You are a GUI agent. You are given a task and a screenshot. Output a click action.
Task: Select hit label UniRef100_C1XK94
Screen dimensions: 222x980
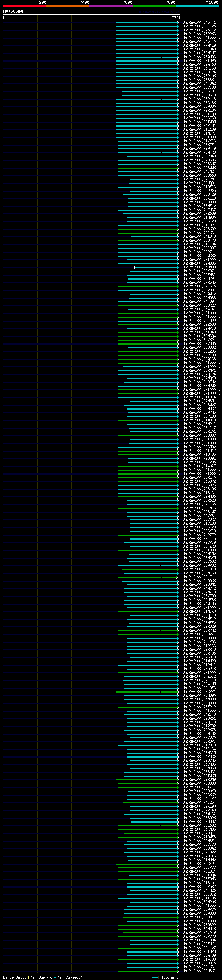tap(199, 244)
